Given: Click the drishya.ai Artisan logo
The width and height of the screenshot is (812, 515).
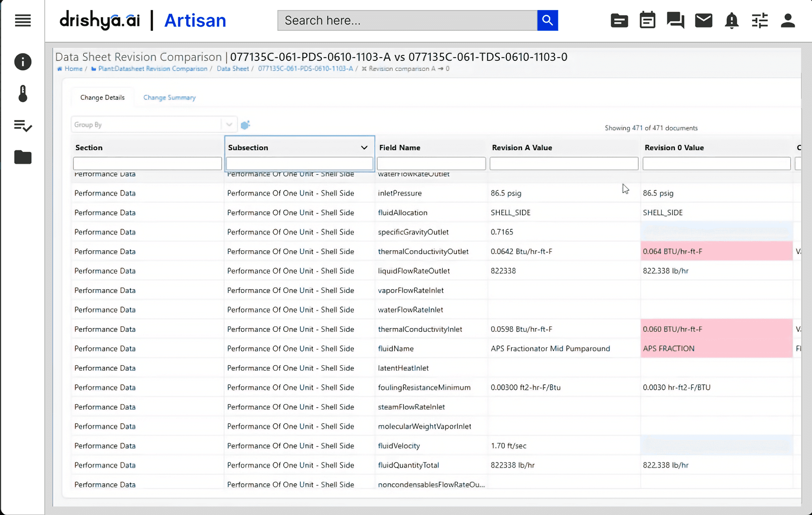Looking at the screenshot, I should tap(143, 20).
